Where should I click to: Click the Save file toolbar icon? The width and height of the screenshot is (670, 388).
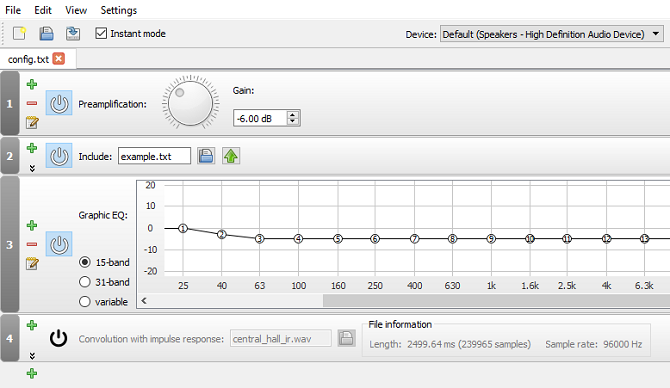[x=46, y=33]
